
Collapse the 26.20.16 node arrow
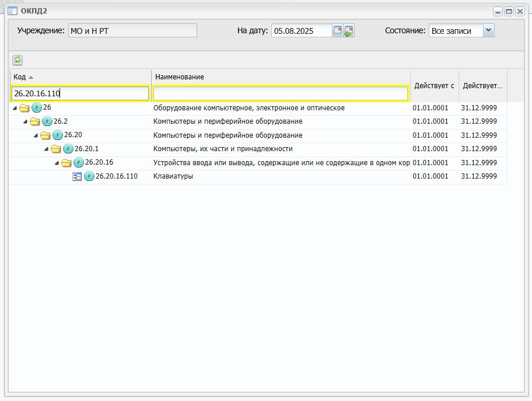pyautogui.click(x=57, y=163)
